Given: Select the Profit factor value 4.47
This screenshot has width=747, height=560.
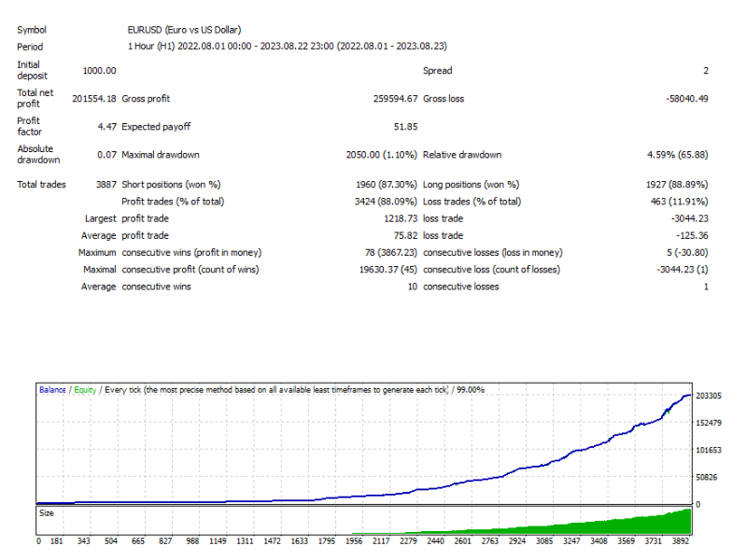Looking at the screenshot, I should pyautogui.click(x=106, y=127).
